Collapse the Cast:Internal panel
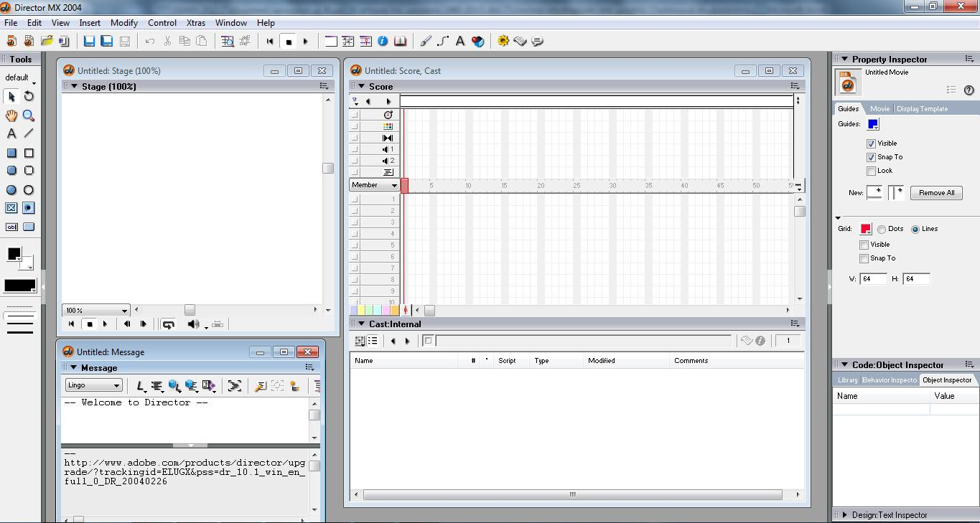Image resolution: width=980 pixels, height=523 pixels. coord(362,324)
